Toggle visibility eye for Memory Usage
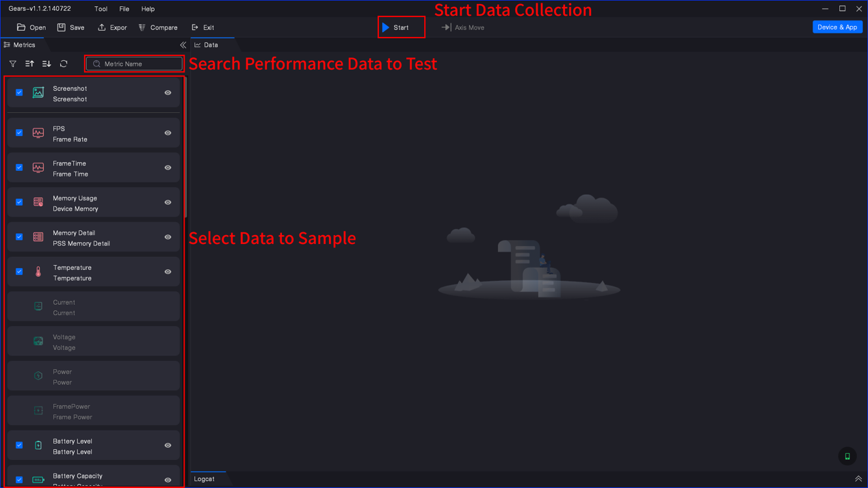The height and width of the screenshot is (488, 868). click(x=168, y=203)
